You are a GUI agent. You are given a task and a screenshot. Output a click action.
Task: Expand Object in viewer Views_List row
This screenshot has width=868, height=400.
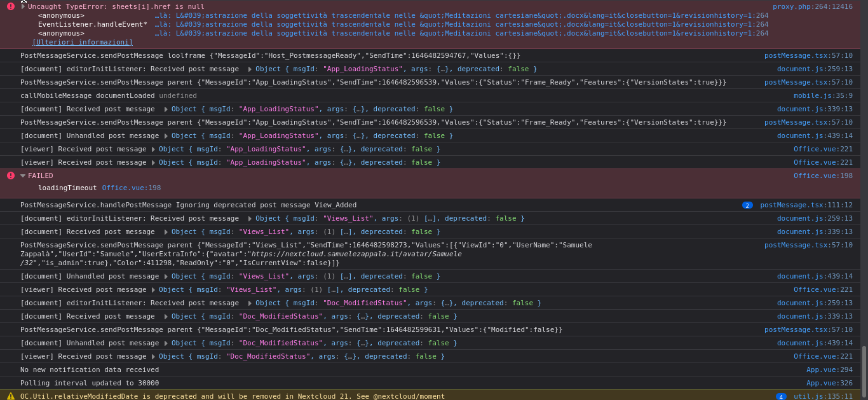(153, 290)
